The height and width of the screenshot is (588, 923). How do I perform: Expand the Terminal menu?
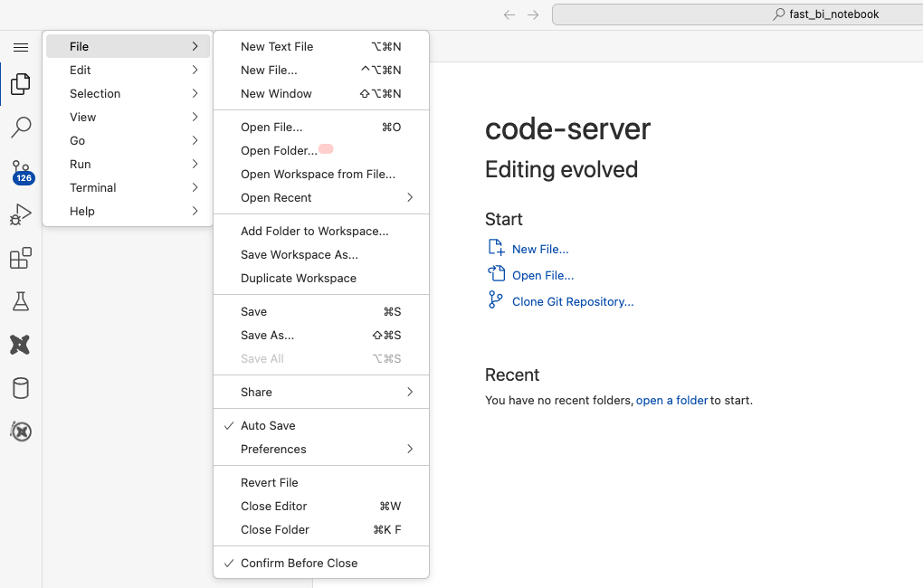128,188
